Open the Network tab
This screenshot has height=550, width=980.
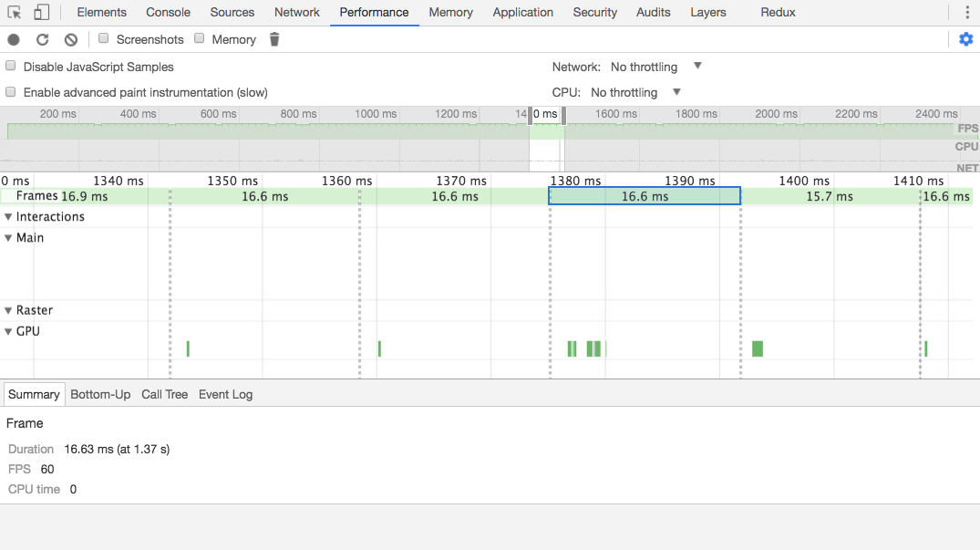[x=297, y=12]
